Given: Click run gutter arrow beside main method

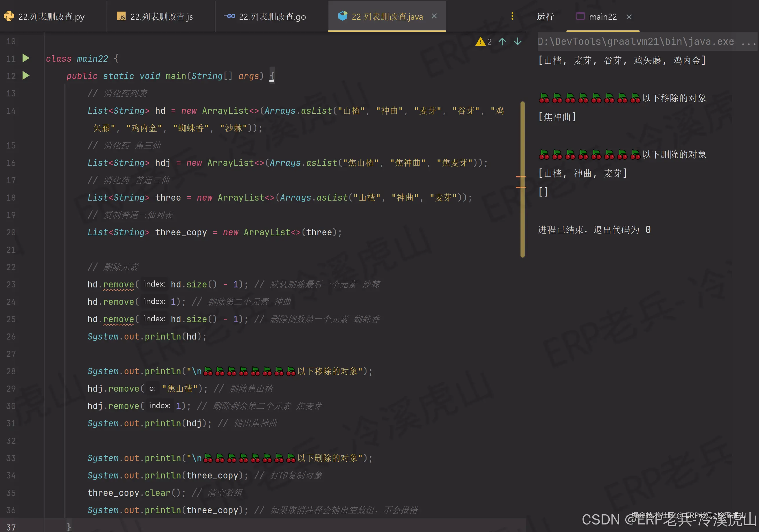Looking at the screenshot, I should 26,76.
